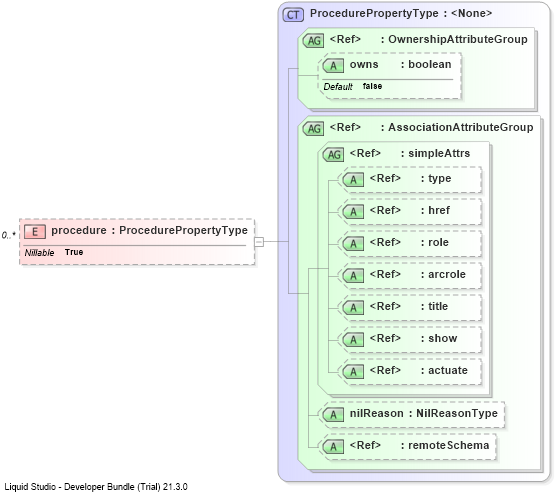Select the ': type' attribute reference

tap(436, 178)
